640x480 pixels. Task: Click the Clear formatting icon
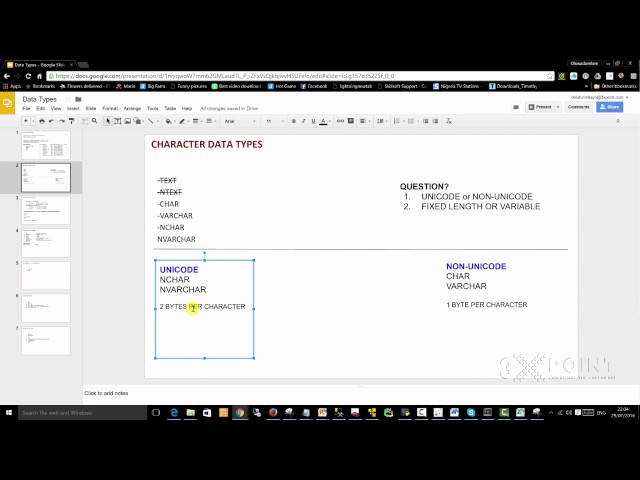449,121
